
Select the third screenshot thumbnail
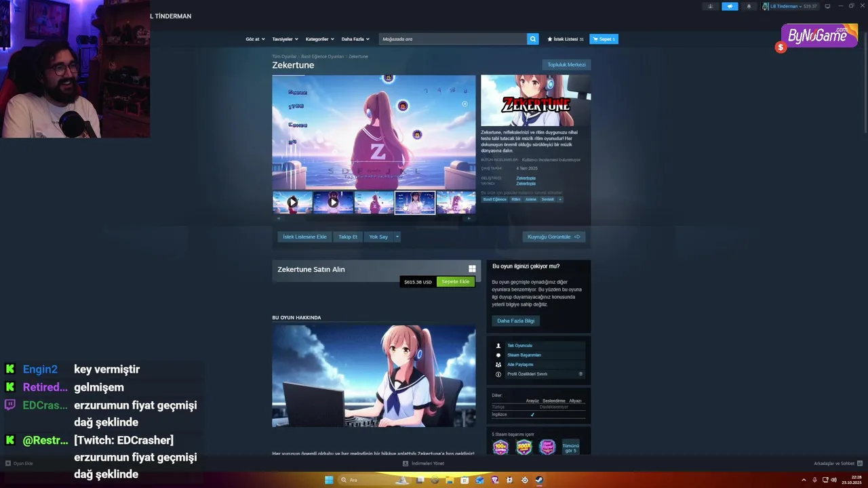coord(374,202)
